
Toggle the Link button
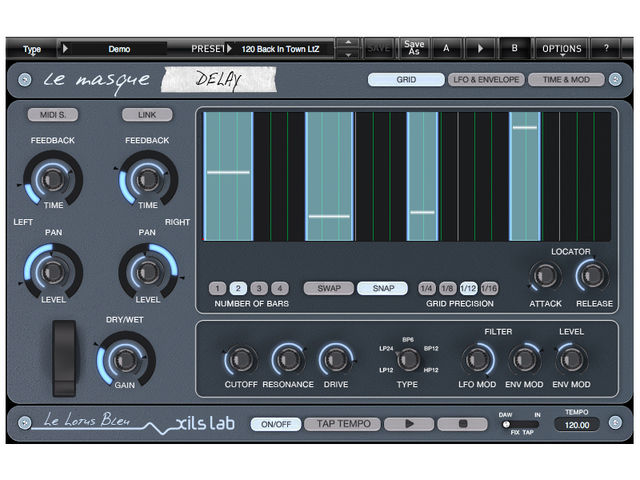click(147, 115)
